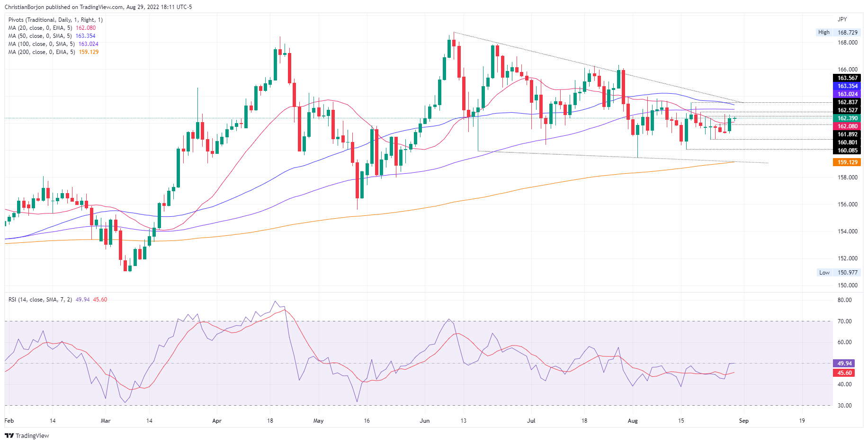This screenshot has width=868, height=444.
Task: Click the MA 200 EMA indicator label
Action: [54, 52]
